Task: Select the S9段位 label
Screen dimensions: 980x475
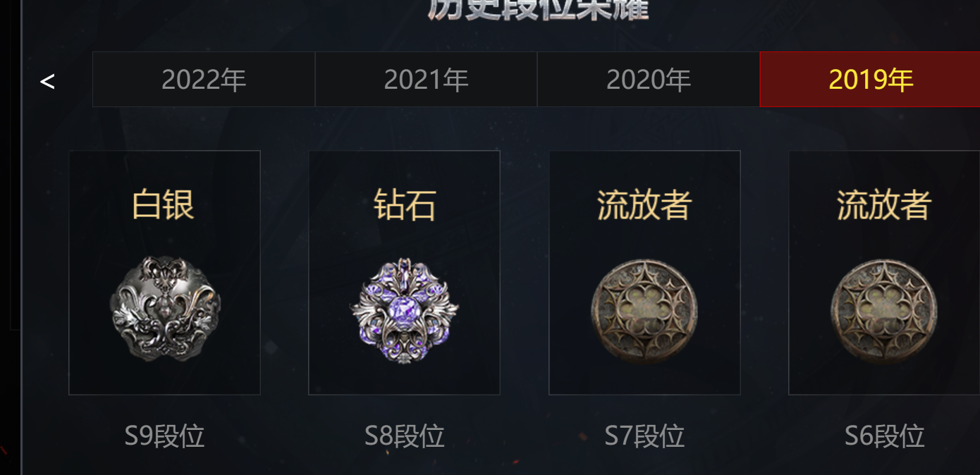Action: point(164,436)
